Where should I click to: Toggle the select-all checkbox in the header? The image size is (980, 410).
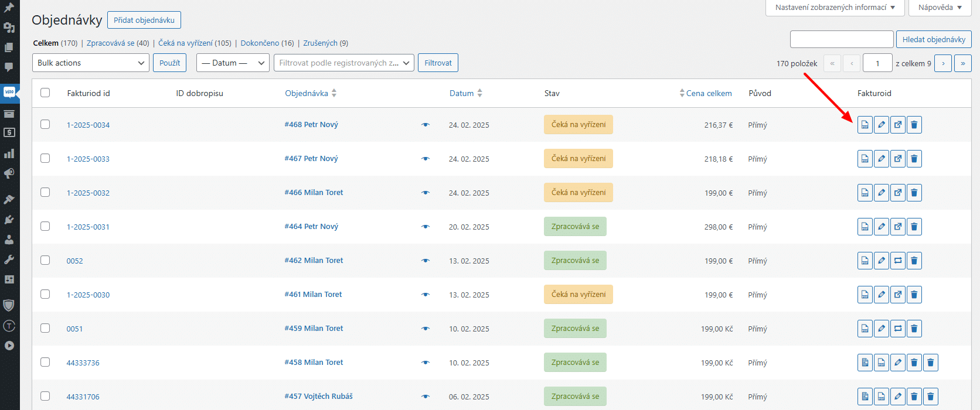45,93
